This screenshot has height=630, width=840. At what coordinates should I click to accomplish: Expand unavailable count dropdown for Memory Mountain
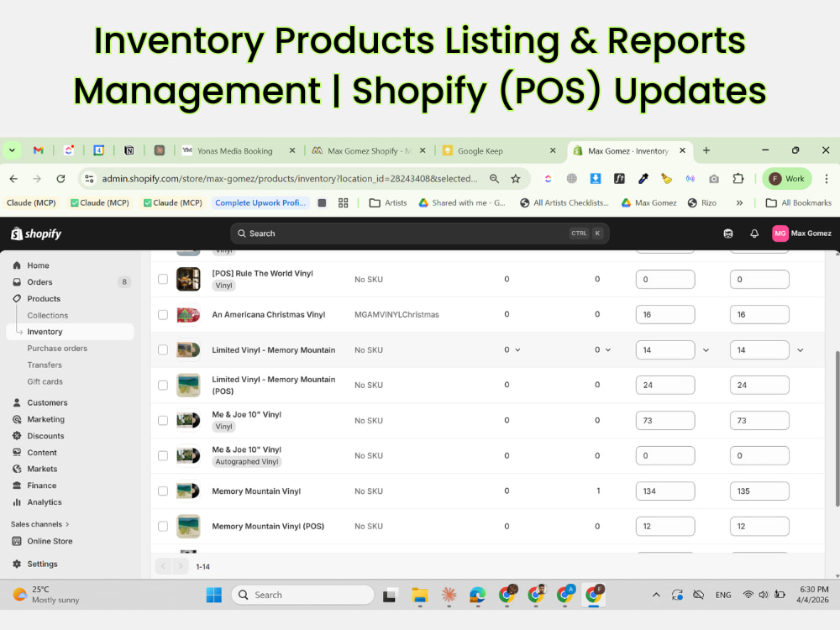518,349
